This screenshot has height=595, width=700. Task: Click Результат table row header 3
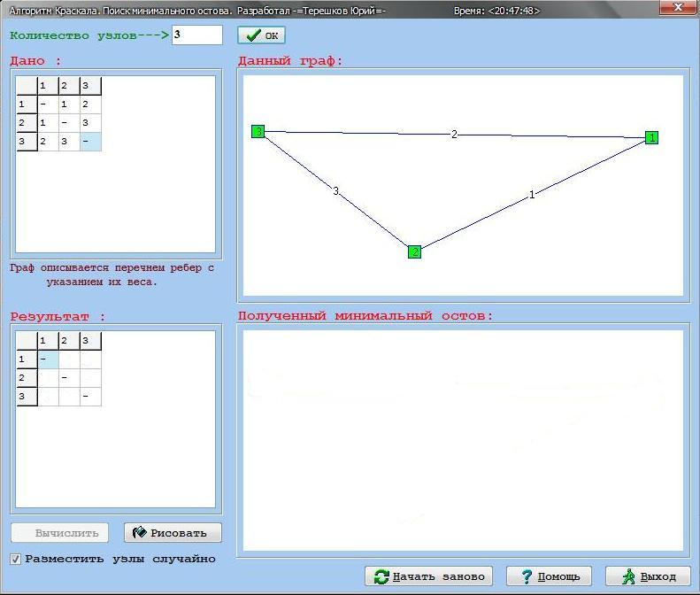[x=27, y=397]
